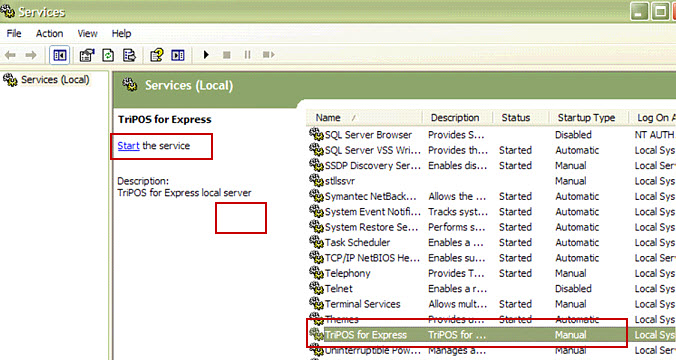The height and width of the screenshot is (360, 676).
Task: Click the Start link to start the service
Action: 128,146
